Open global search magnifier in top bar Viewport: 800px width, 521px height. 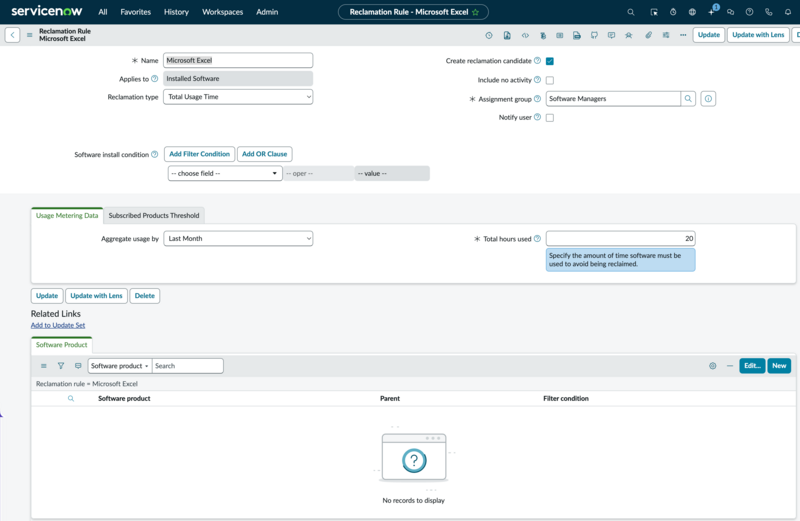click(x=631, y=12)
